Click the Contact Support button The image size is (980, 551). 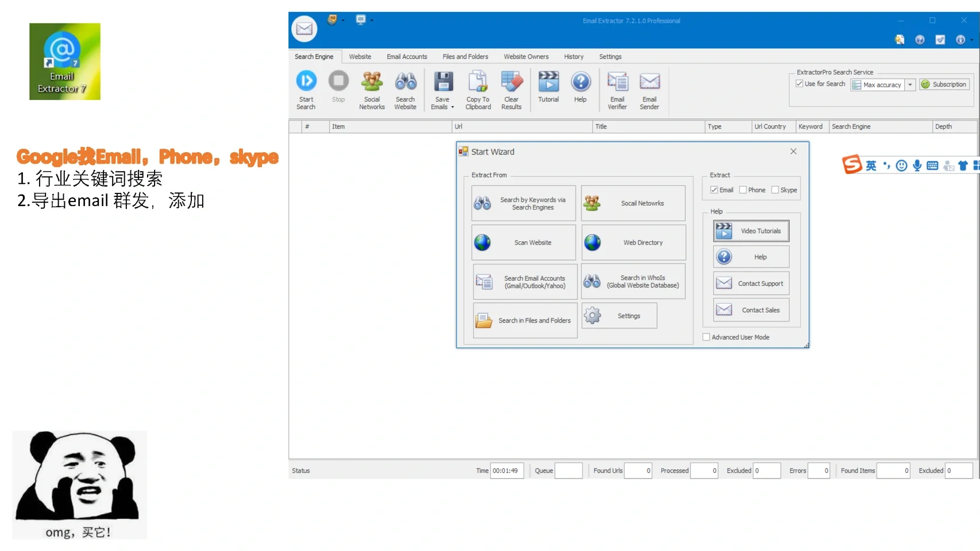pyautogui.click(x=751, y=283)
